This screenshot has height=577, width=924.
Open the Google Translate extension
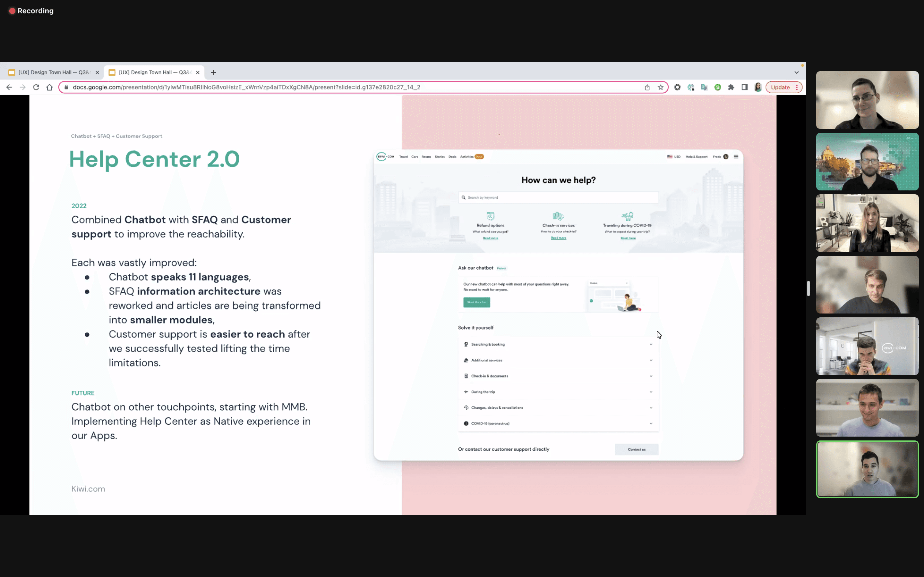(704, 88)
